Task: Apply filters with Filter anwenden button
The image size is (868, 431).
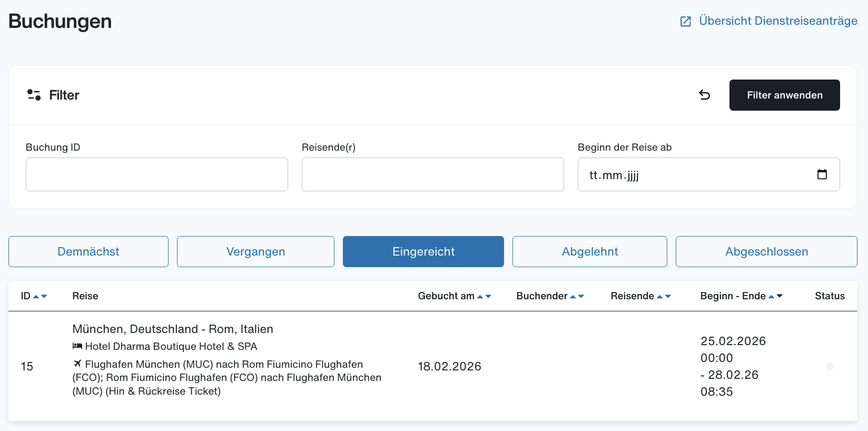Action: pos(785,95)
